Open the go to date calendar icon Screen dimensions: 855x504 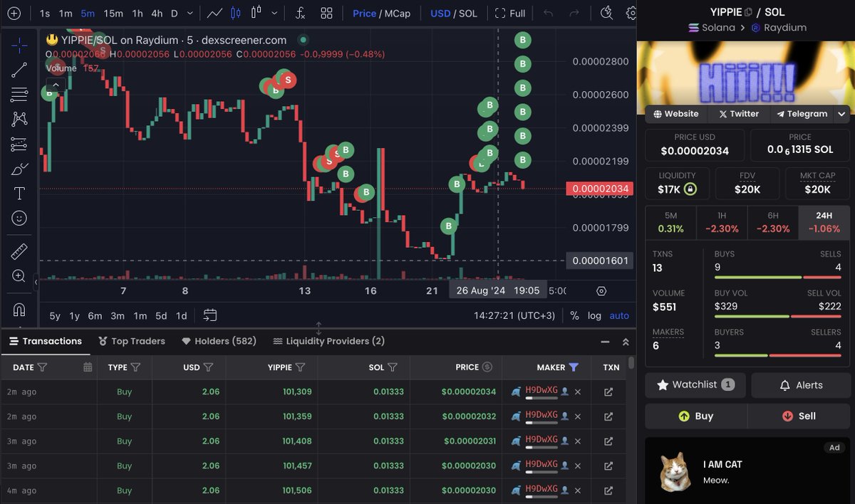209,315
